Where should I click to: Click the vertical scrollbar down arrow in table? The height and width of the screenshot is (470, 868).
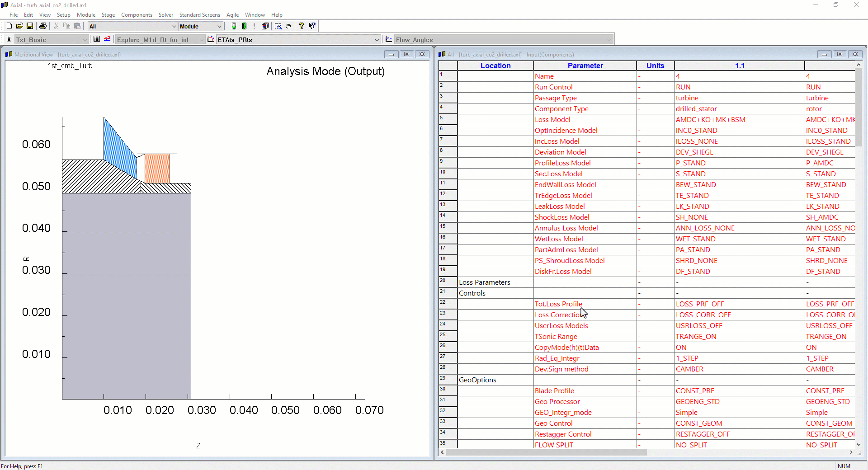coord(859,445)
